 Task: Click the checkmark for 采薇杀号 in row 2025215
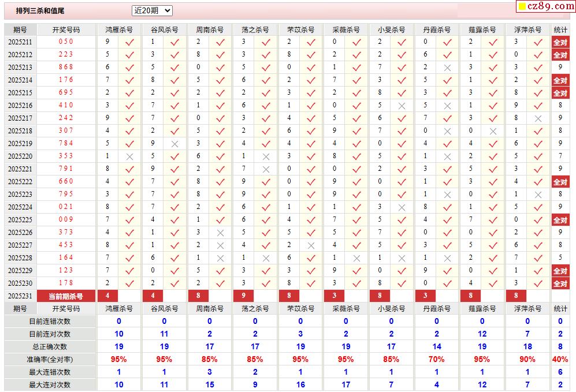tap(356, 93)
